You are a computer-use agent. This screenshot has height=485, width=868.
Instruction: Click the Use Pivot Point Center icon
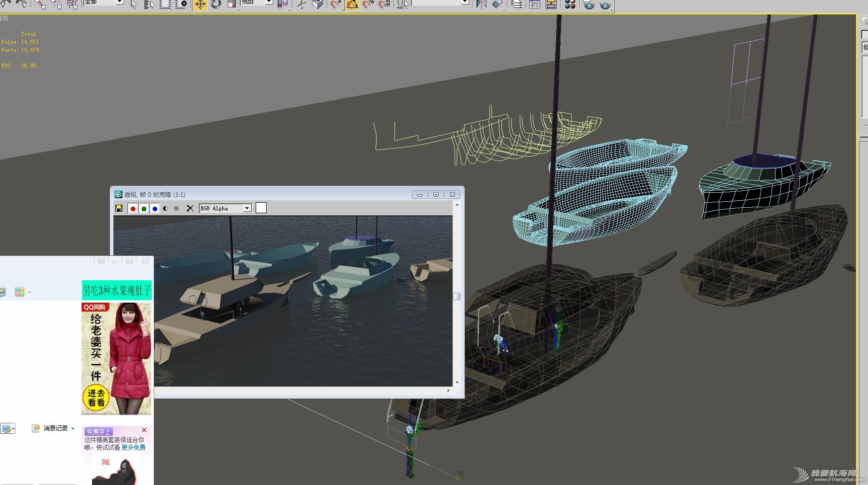coord(283,4)
